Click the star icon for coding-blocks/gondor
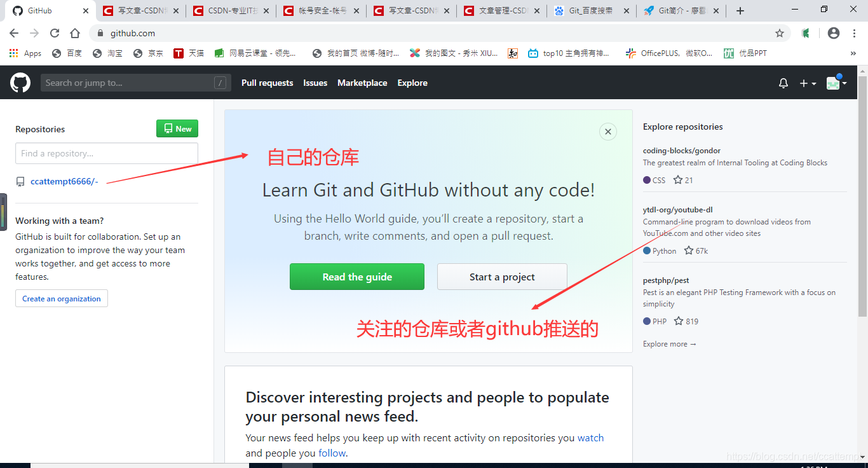 (x=677, y=180)
